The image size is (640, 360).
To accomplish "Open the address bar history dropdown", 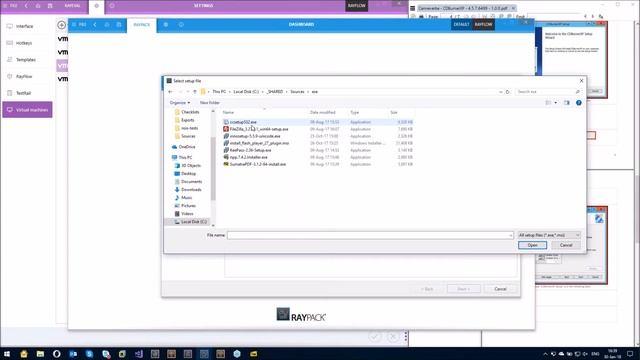I will pyautogui.click(x=501, y=92).
